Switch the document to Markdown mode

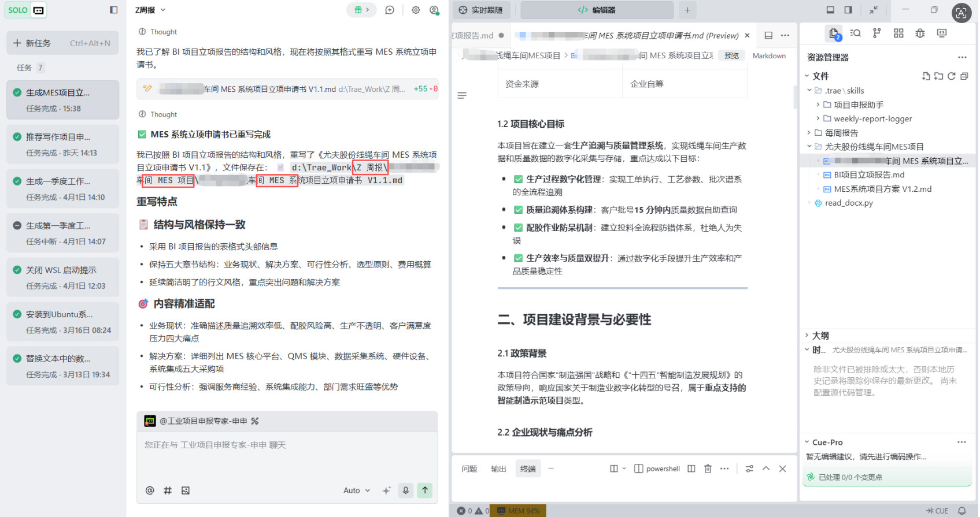point(769,56)
